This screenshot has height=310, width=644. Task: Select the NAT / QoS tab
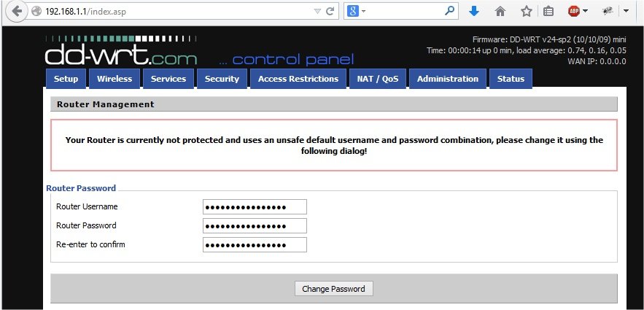(x=376, y=79)
